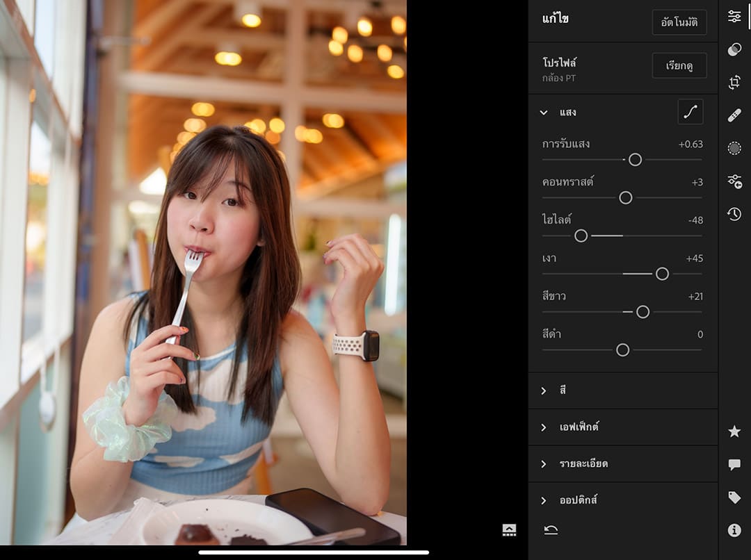Image resolution: width=751 pixels, height=560 pixels.
Task: Open the Comments speech bubble icon
Action: click(734, 464)
